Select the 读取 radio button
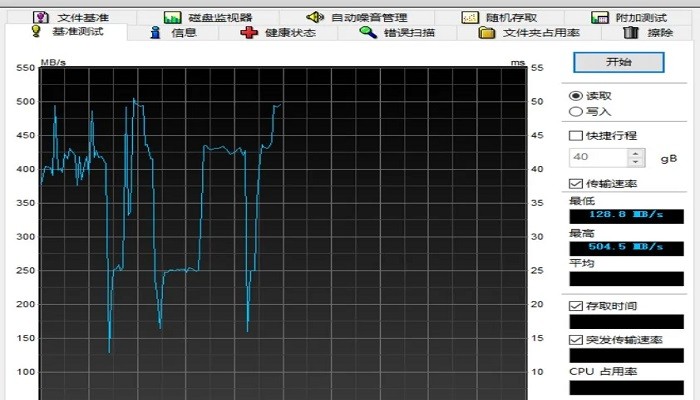700x400 pixels. click(x=575, y=95)
